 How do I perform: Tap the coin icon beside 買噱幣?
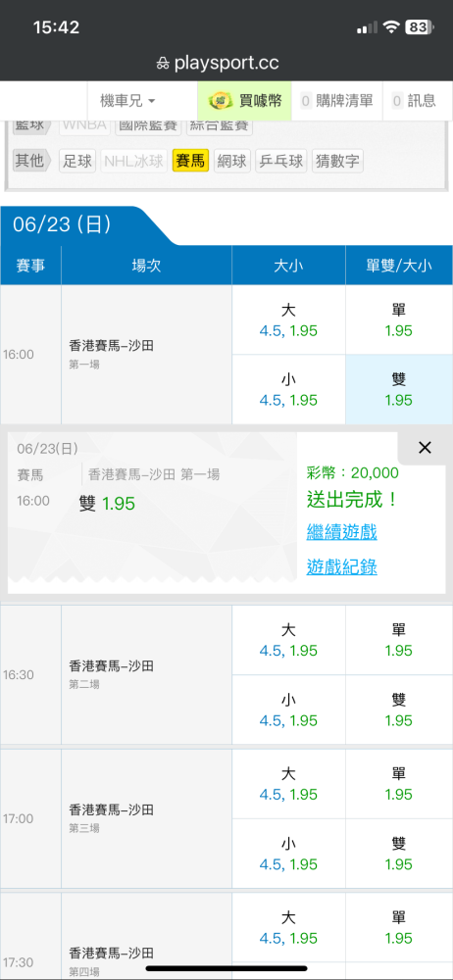tap(221, 101)
